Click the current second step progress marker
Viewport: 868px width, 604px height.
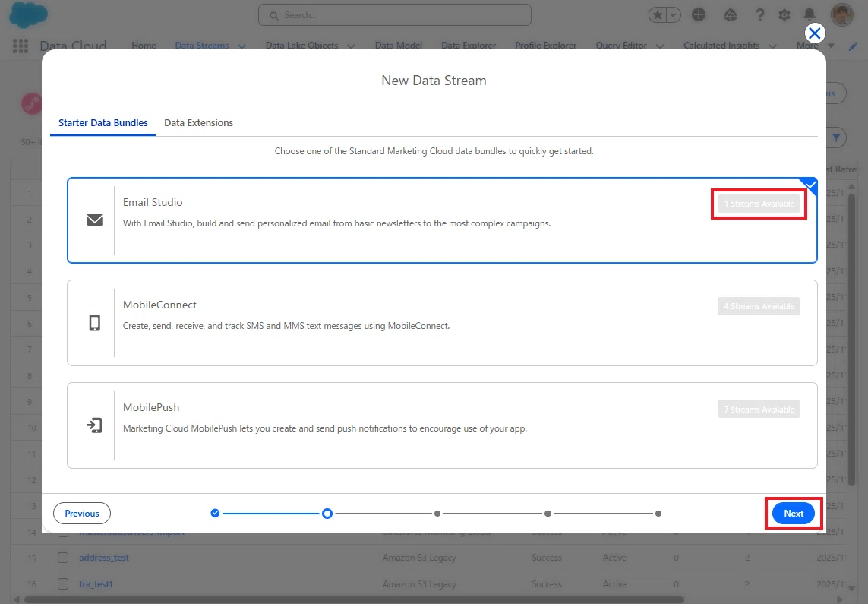[327, 513]
